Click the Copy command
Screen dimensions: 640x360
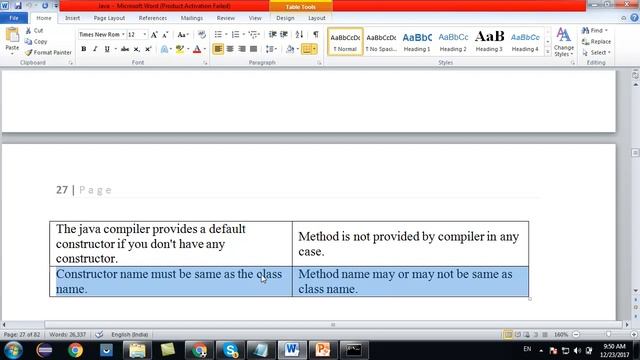36,42
